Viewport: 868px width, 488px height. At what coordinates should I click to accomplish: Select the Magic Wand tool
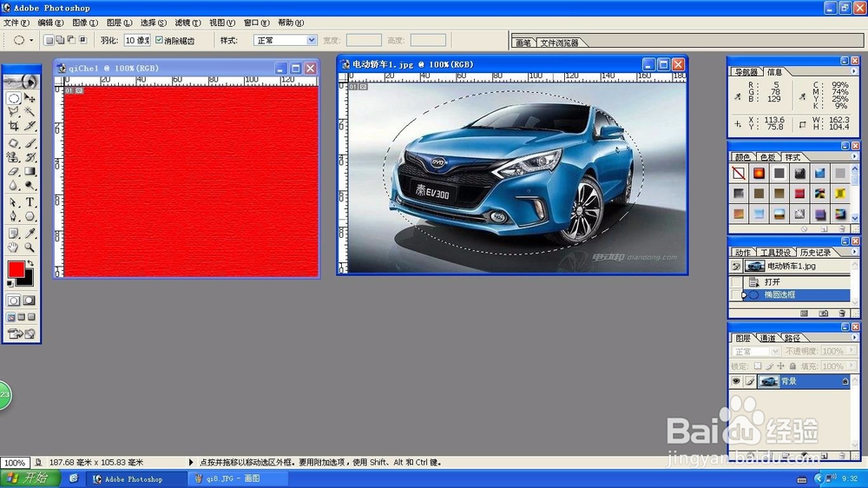tap(30, 112)
